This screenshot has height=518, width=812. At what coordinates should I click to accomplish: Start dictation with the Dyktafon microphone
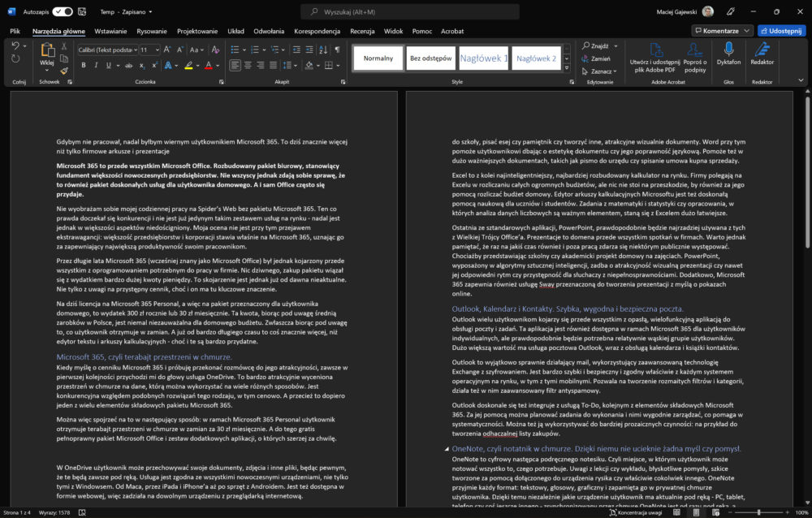[728, 54]
